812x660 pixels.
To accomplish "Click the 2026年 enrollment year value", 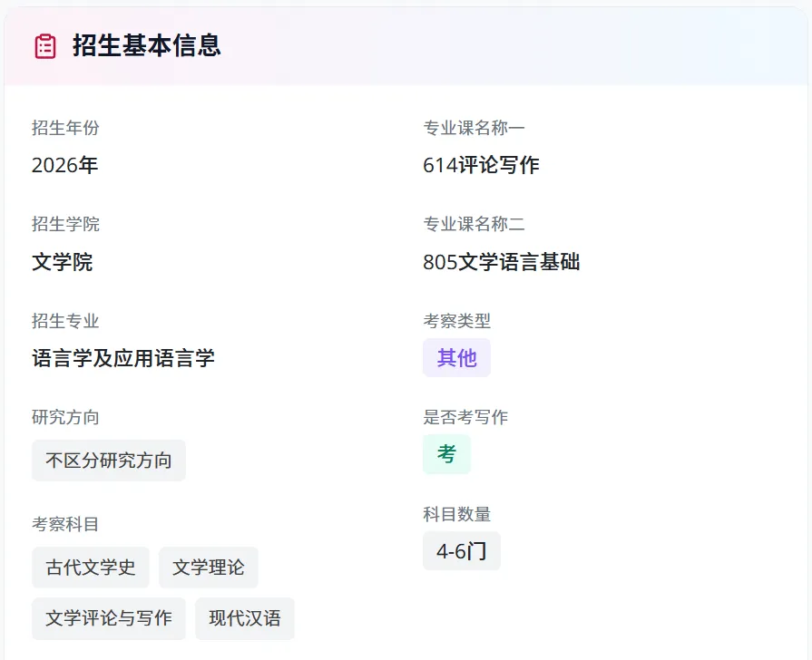I will pos(65,166).
